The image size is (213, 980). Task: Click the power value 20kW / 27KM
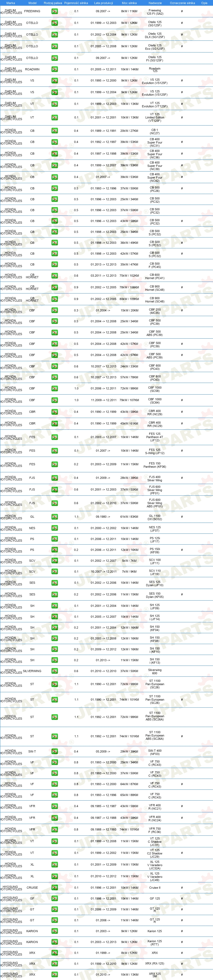coord(130,131)
